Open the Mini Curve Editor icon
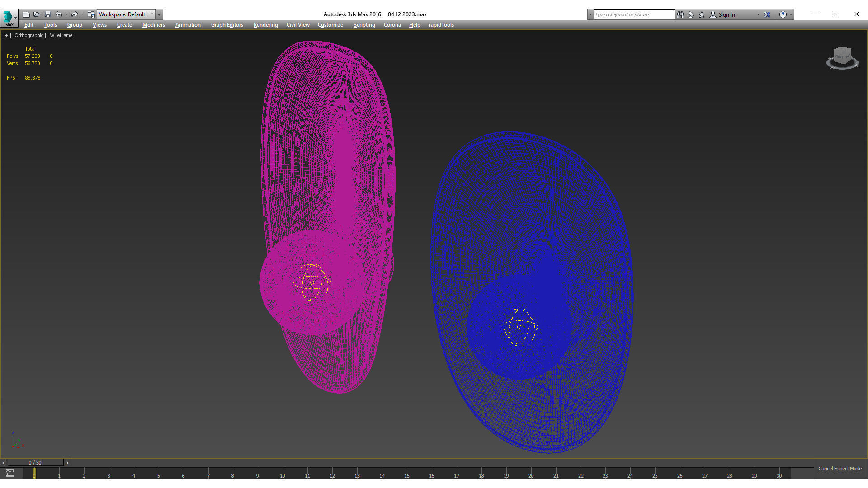This screenshot has width=868, height=488. click(9, 473)
